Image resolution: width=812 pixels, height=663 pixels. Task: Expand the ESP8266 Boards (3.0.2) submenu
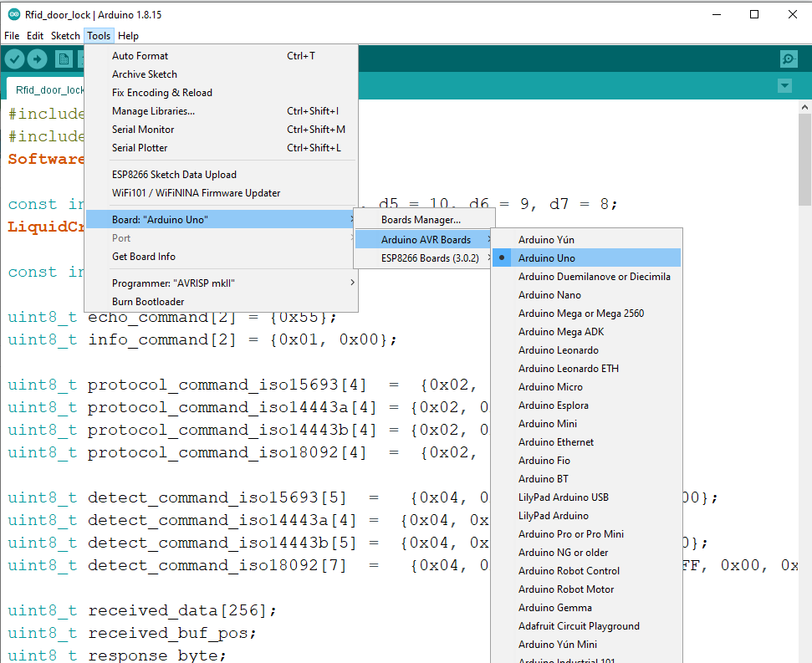coord(423,258)
